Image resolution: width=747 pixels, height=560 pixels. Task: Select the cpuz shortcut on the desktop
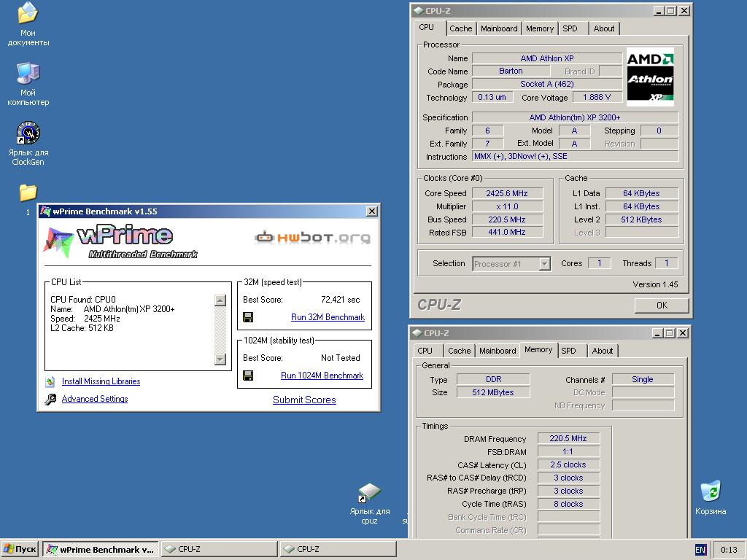tap(369, 504)
